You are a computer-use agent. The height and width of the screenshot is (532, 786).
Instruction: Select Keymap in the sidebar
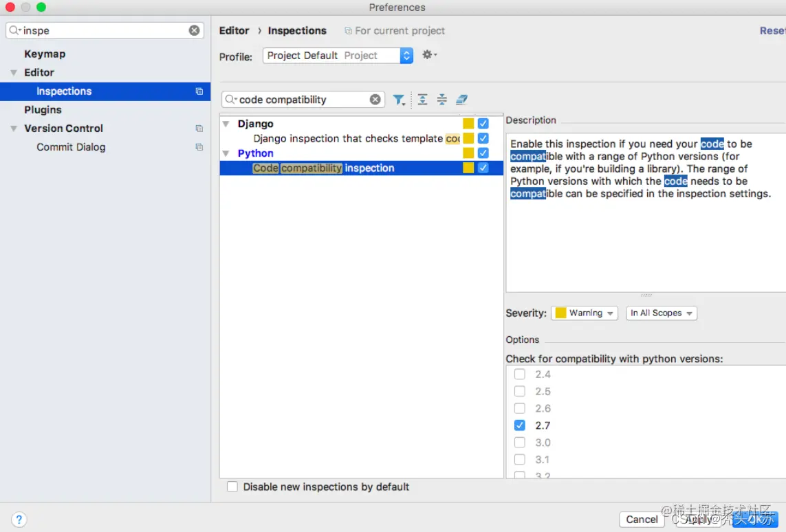pos(45,54)
